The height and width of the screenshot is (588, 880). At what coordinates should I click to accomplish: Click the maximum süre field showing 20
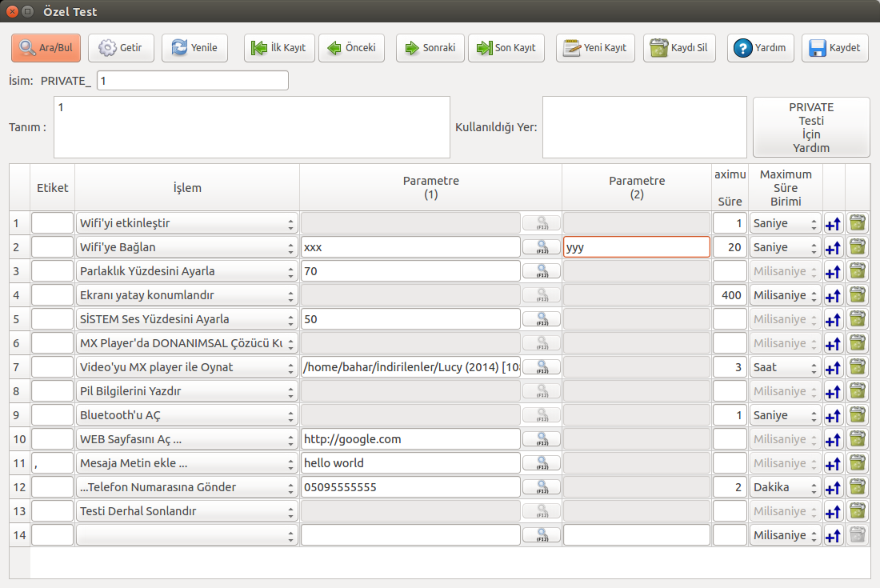730,247
